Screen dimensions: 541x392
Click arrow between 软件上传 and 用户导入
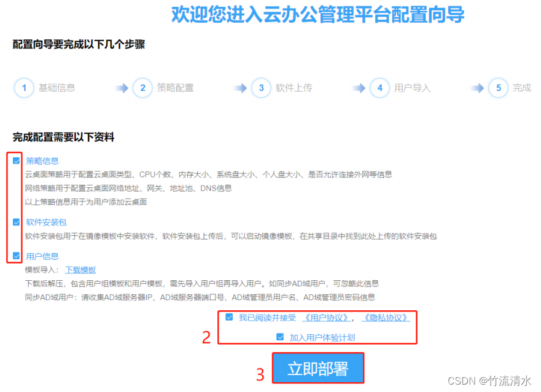click(359, 88)
